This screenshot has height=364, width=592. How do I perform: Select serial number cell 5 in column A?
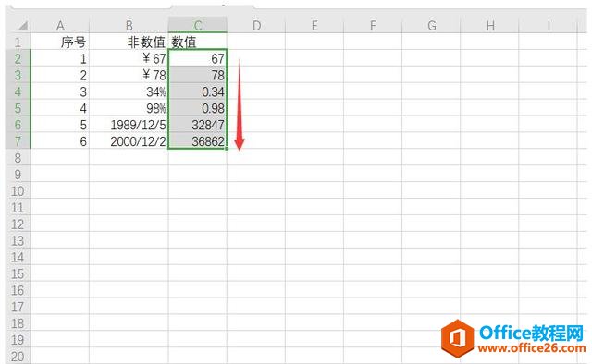[x=60, y=125]
